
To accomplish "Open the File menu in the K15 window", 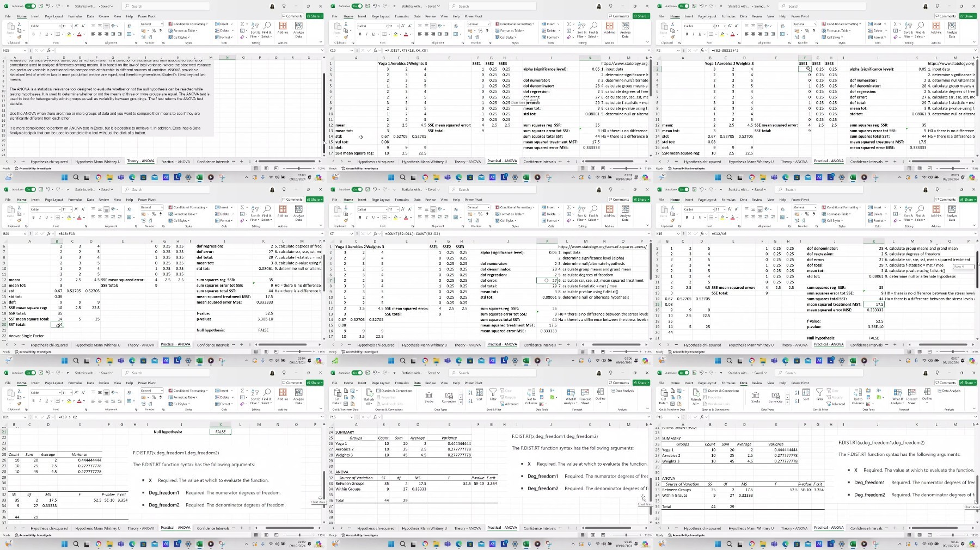I will (x=661, y=200).
